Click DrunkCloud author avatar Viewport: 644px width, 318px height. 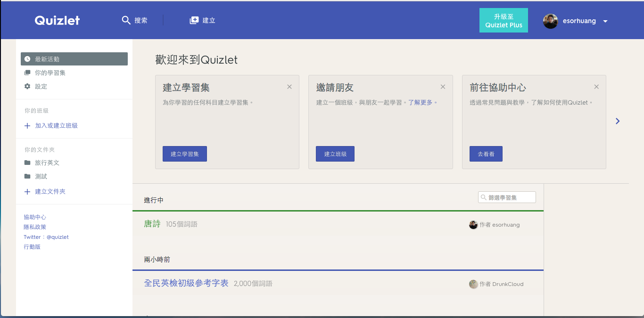pyautogui.click(x=473, y=284)
